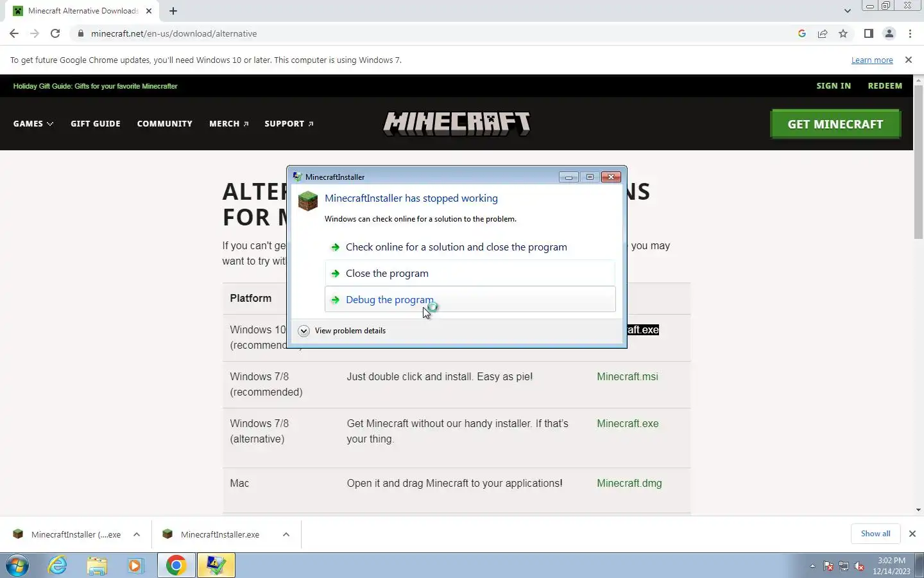The image size is (924, 578).
Task: Open the MinecraftInstaller.exe download item
Action: tap(212, 534)
